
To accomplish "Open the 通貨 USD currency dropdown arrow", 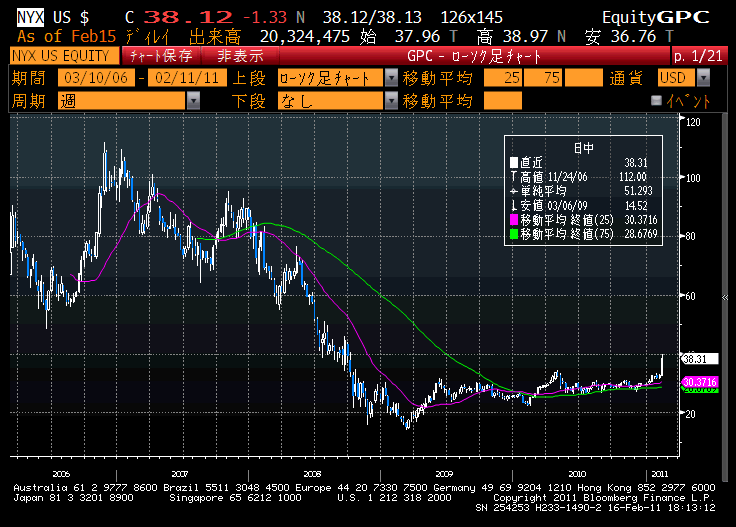I will pos(703,77).
